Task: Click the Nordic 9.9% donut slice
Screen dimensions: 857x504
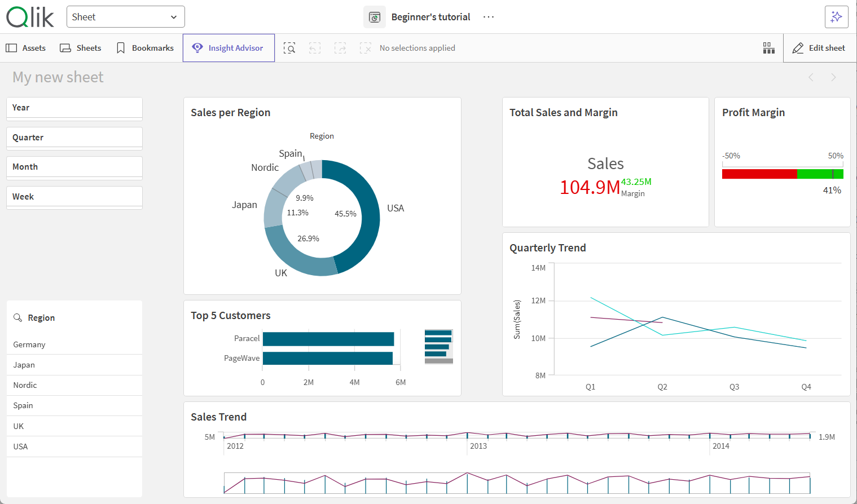Action: (290, 181)
